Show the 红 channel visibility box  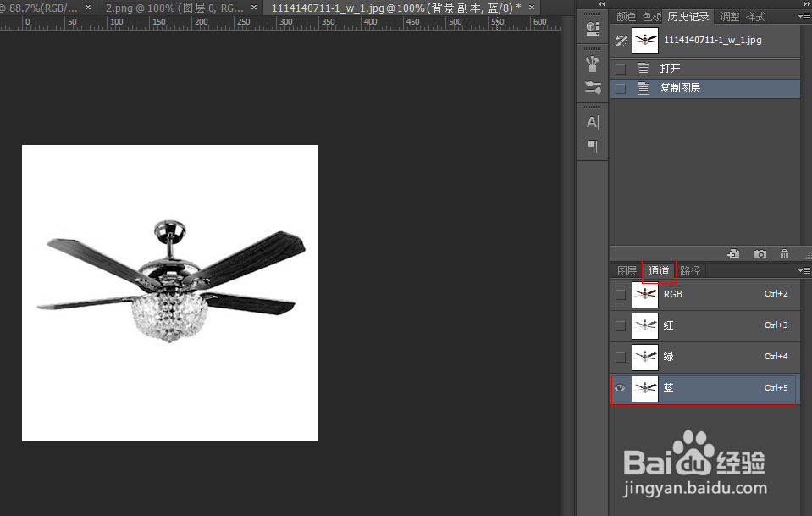(620, 326)
